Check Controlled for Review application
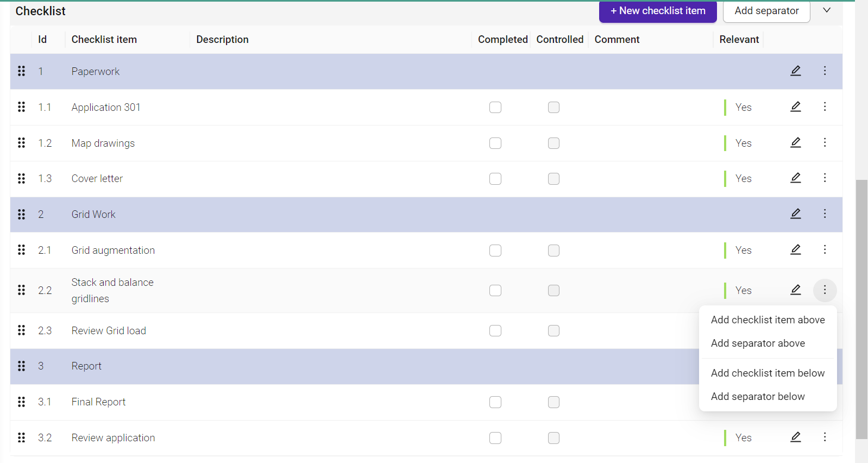Image resolution: width=868 pixels, height=463 pixels. (553, 438)
